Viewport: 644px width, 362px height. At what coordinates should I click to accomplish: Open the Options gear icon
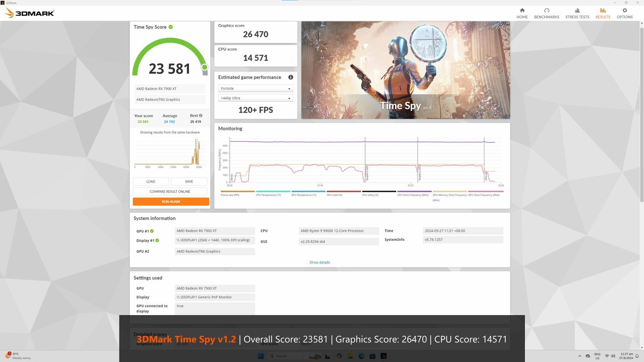pyautogui.click(x=625, y=10)
